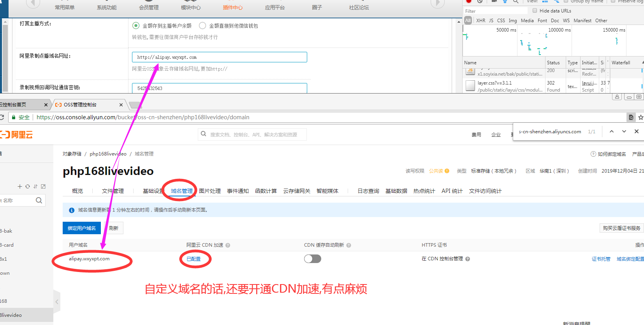Screen dimensions: 644x325
Task: Click the help icon beside 在 CDN 控制台管理
Action: point(468,259)
